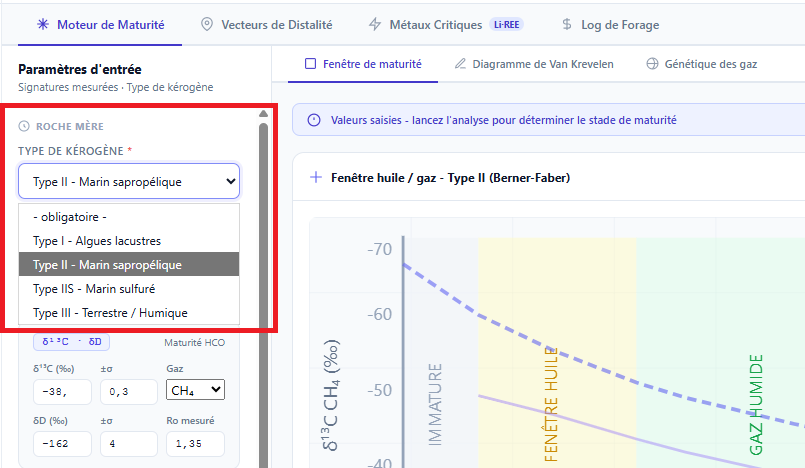Click the info circle icon in the Valeurs saisies banner
The image size is (805, 468).
tap(314, 120)
